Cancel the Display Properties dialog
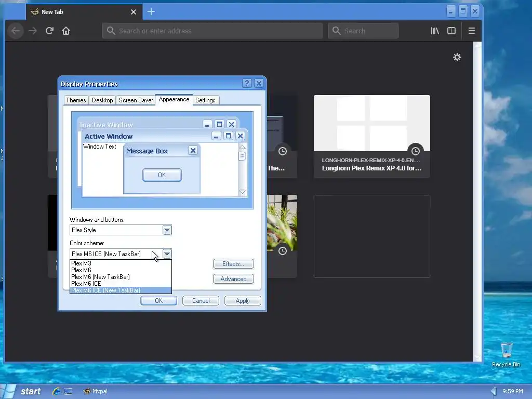Image resolution: width=532 pixels, height=399 pixels. click(x=201, y=301)
